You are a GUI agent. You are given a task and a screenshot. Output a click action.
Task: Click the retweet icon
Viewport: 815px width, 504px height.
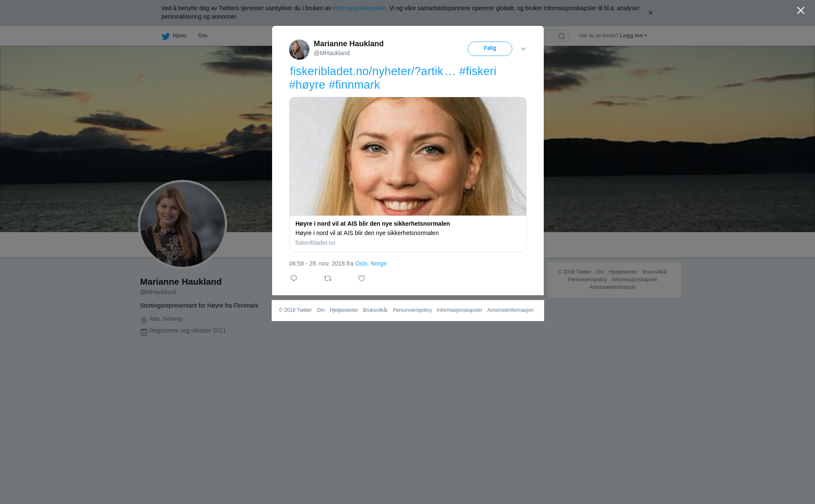328,278
